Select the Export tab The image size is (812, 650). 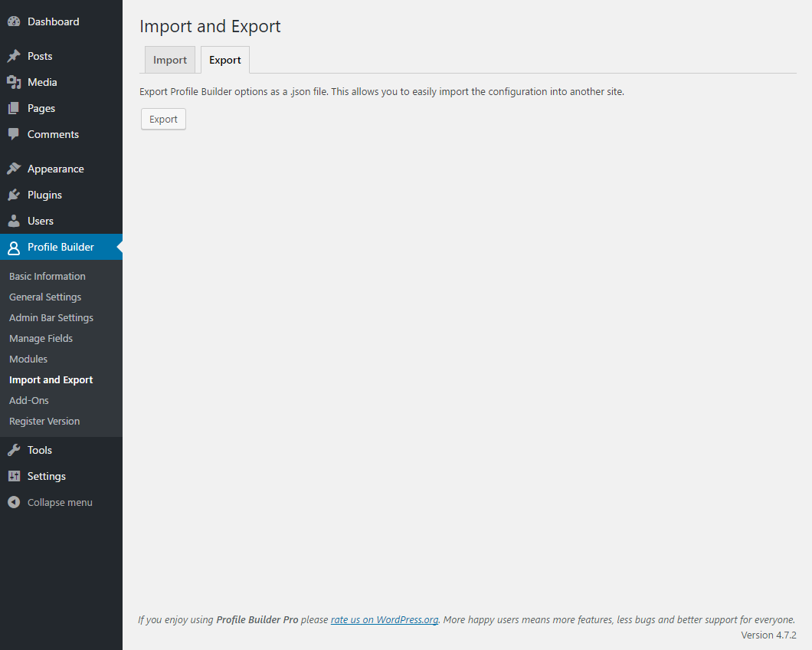coord(225,60)
